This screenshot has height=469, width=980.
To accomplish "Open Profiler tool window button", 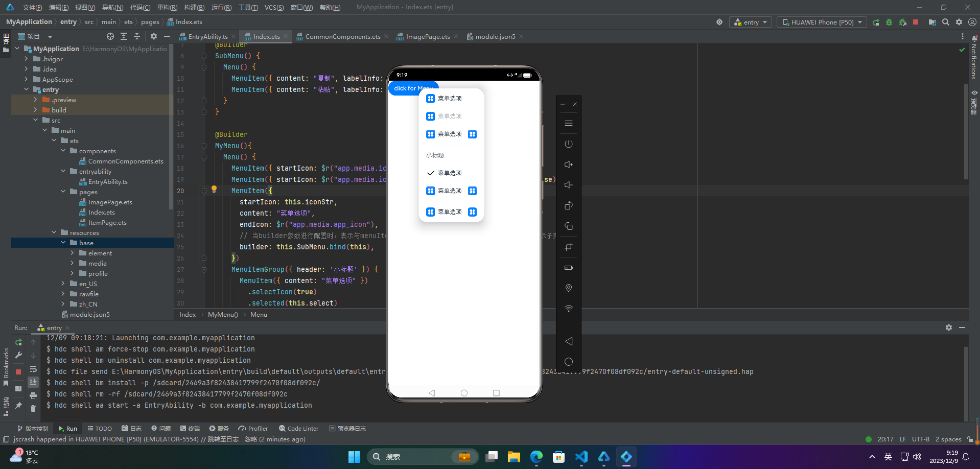I will coord(253,429).
